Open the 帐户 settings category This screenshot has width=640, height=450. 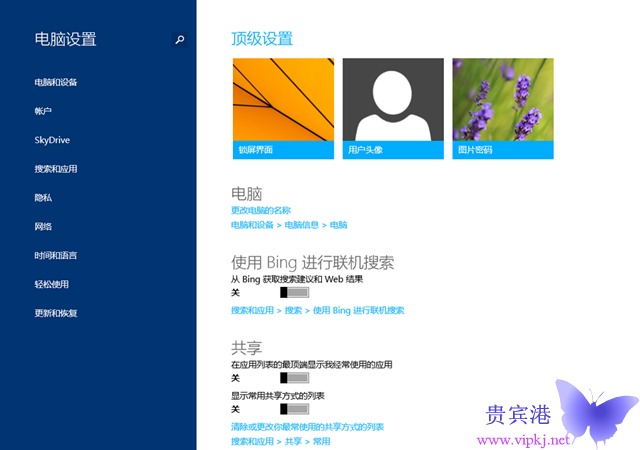43,111
